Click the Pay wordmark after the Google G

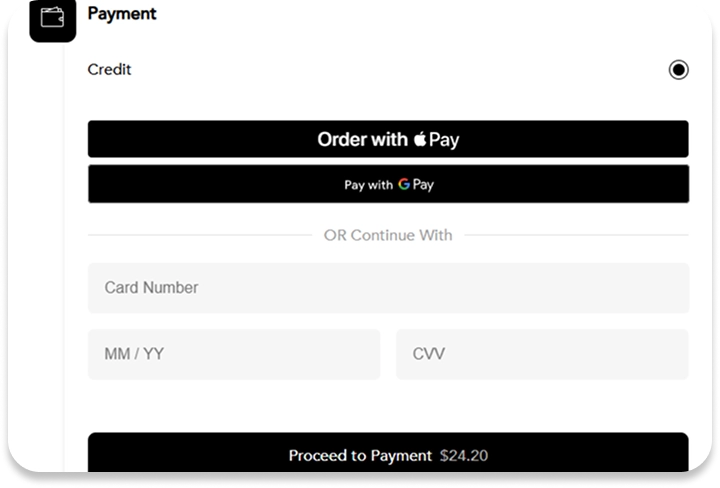click(423, 185)
